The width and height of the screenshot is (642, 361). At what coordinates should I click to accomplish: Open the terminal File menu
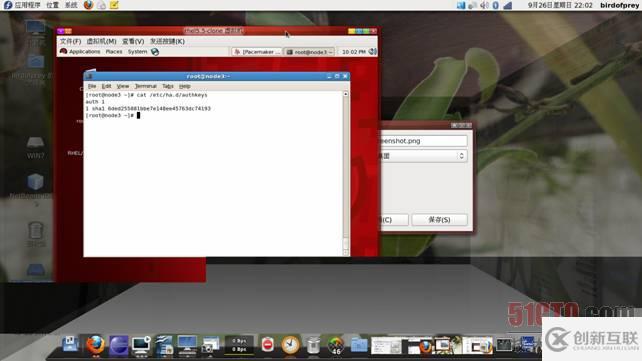click(92, 86)
